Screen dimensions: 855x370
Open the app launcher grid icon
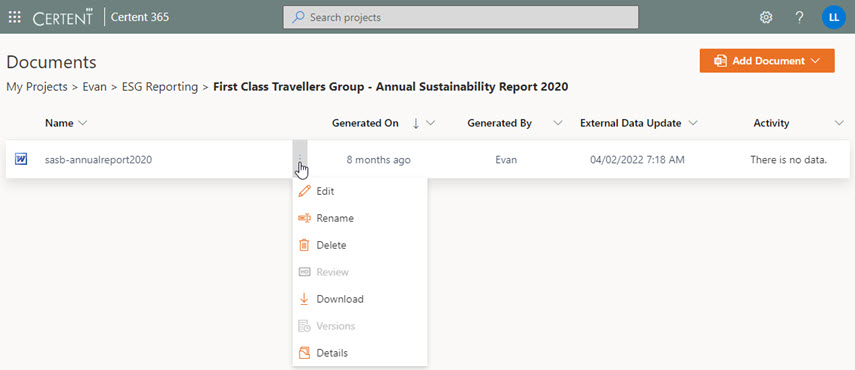point(15,17)
